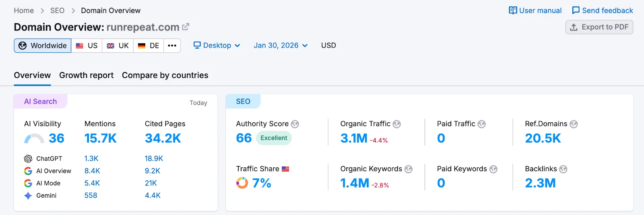Click Organic Keywords value 1.4M

click(x=355, y=183)
